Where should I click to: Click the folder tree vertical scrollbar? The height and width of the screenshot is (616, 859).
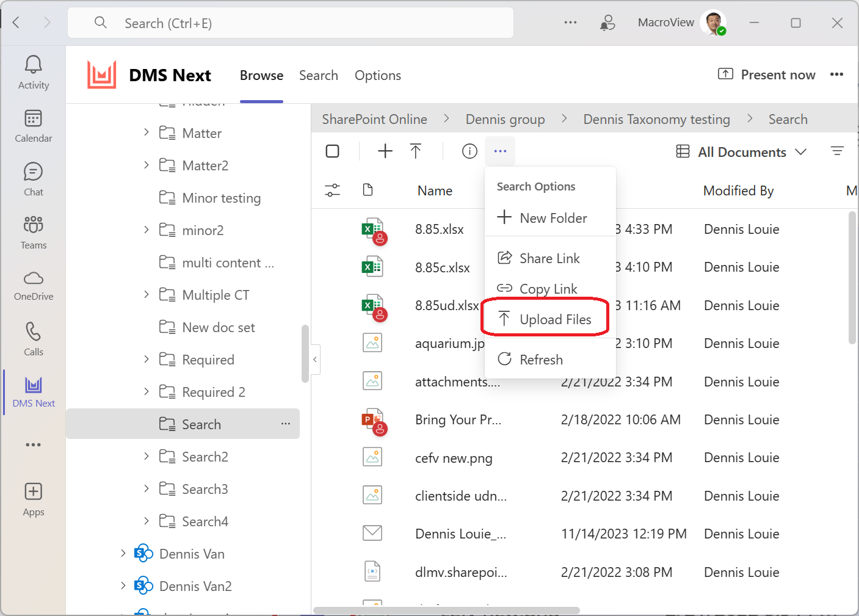click(305, 353)
